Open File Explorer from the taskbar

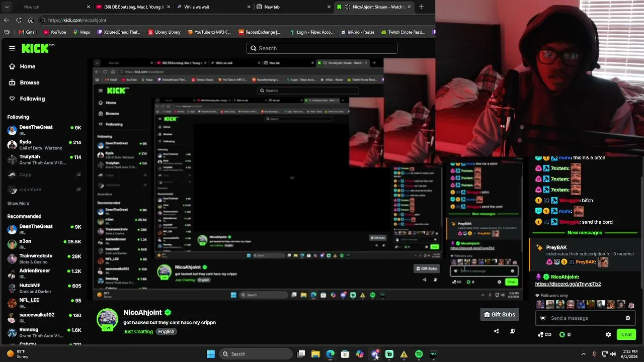coord(315,354)
